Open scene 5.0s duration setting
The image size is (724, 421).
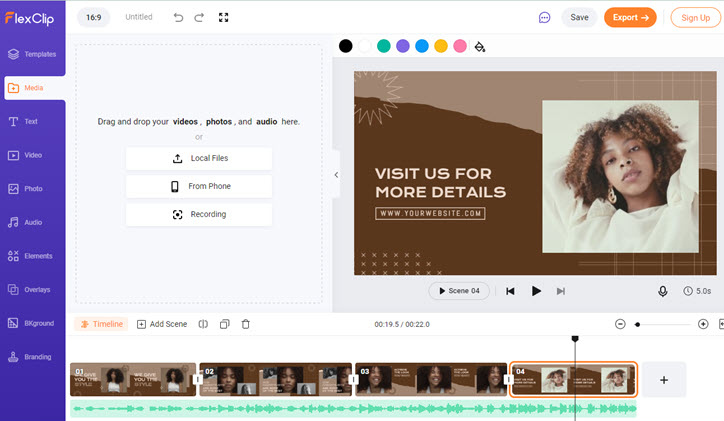[697, 291]
